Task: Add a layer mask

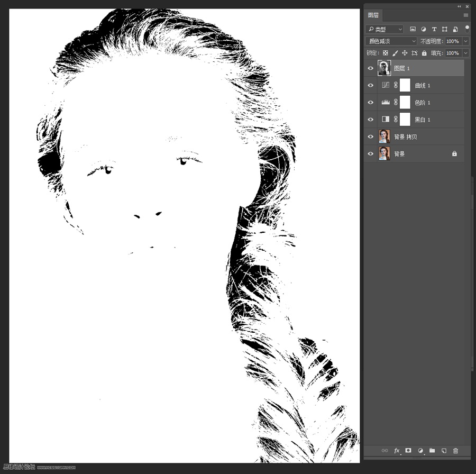Action: click(408, 450)
